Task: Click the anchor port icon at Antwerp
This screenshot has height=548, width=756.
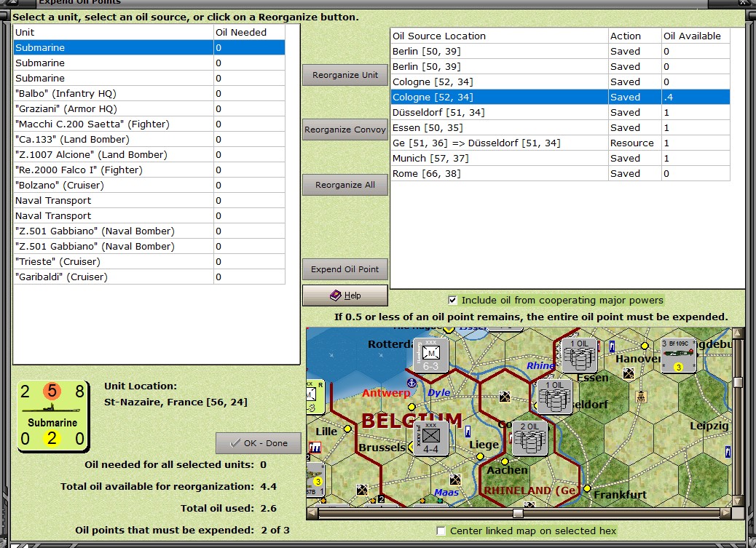Action: [x=411, y=383]
